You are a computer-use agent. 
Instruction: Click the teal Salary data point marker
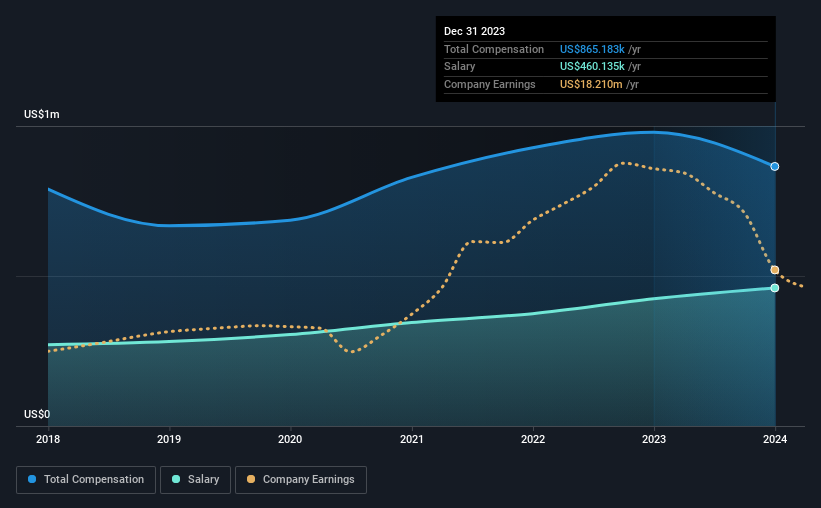774,288
